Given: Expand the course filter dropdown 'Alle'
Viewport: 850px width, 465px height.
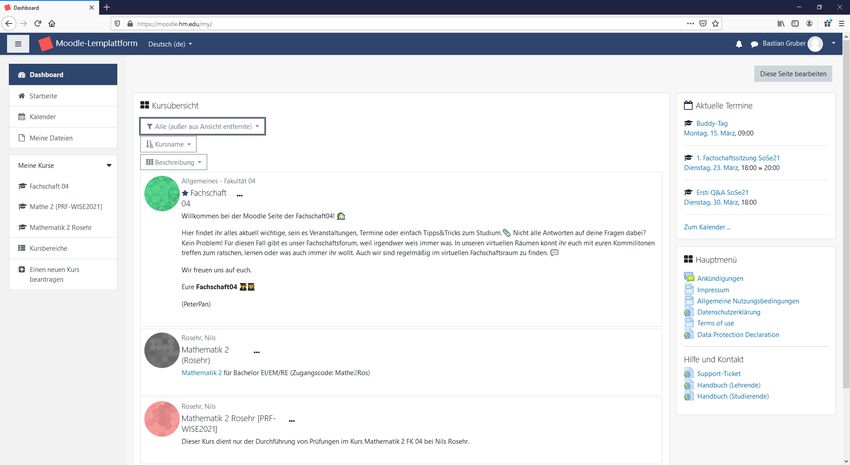Looking at the screenshot, I should point(203,127).
